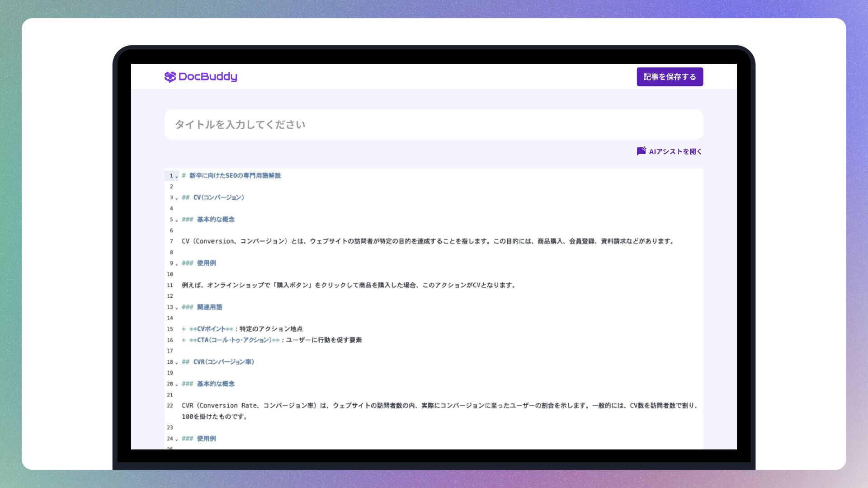
Task: Collapse the CV(コンバージョン) heading at line 3
Action: click(x=177, y=198)
